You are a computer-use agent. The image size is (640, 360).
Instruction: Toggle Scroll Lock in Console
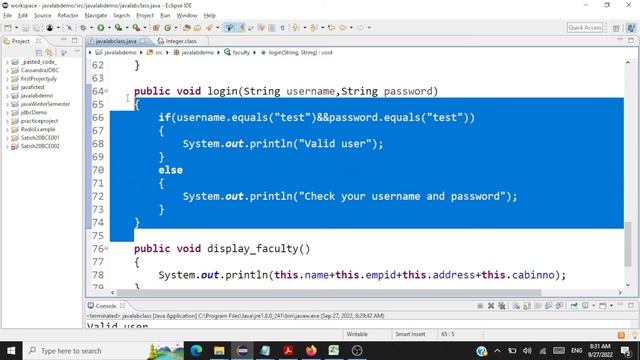(527, 306)
